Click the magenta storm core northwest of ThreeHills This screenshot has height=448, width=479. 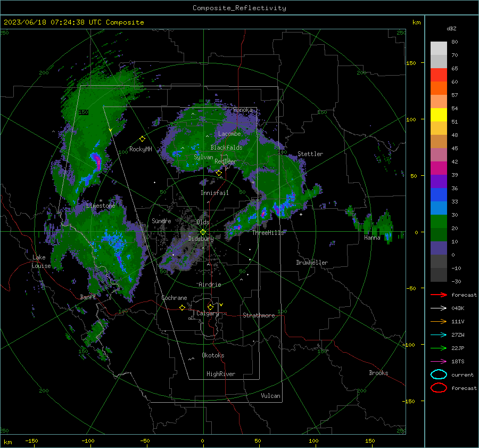263,213
